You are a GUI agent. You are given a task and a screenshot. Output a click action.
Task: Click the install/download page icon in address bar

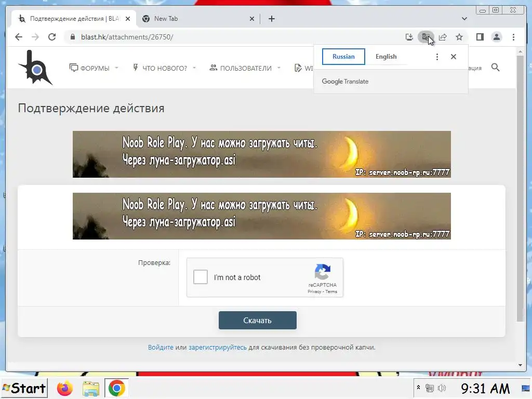(x=409, y=37)
